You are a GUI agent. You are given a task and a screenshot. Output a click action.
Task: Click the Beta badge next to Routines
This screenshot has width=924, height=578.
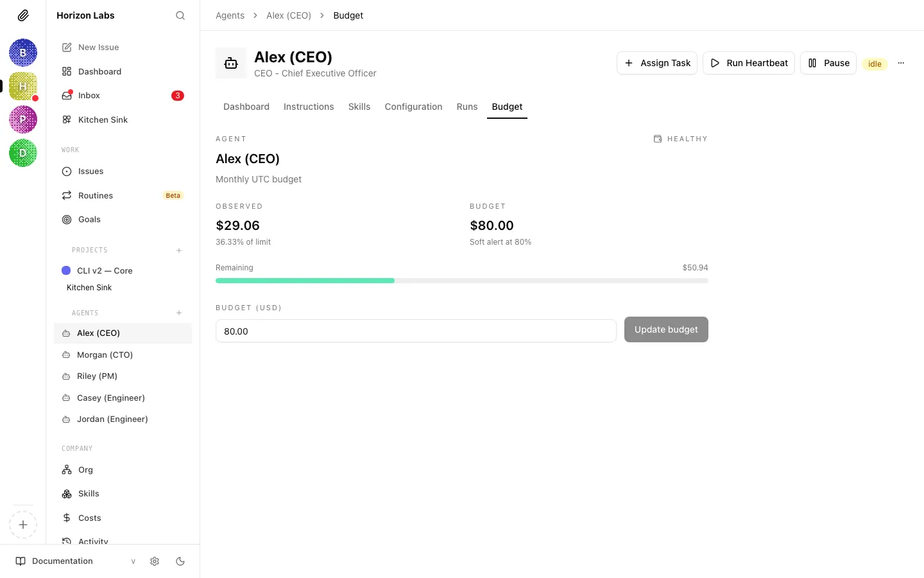point(173,195)
